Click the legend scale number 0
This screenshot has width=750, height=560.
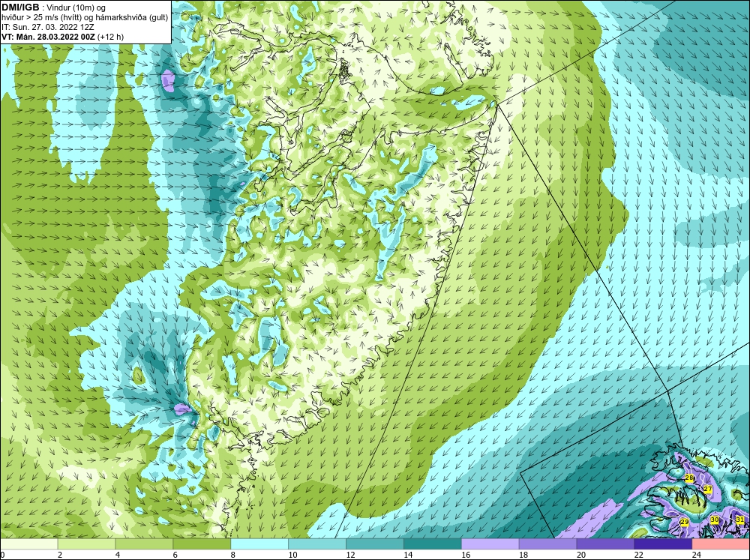[3, 555]
